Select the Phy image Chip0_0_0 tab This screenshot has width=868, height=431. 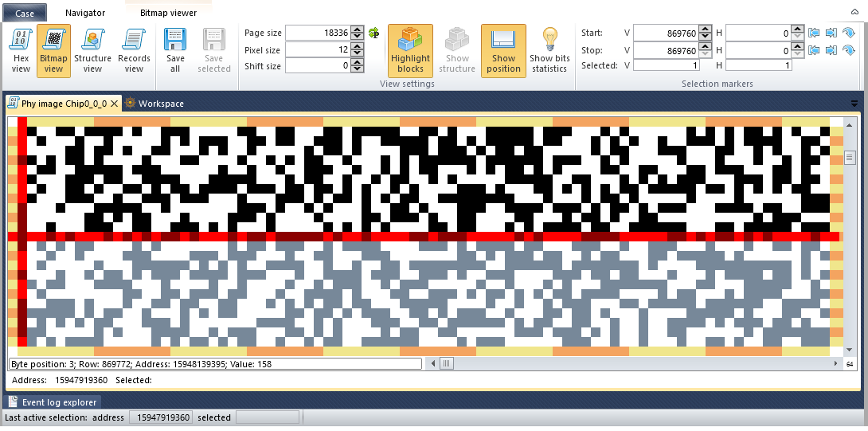tap(64, 104)
